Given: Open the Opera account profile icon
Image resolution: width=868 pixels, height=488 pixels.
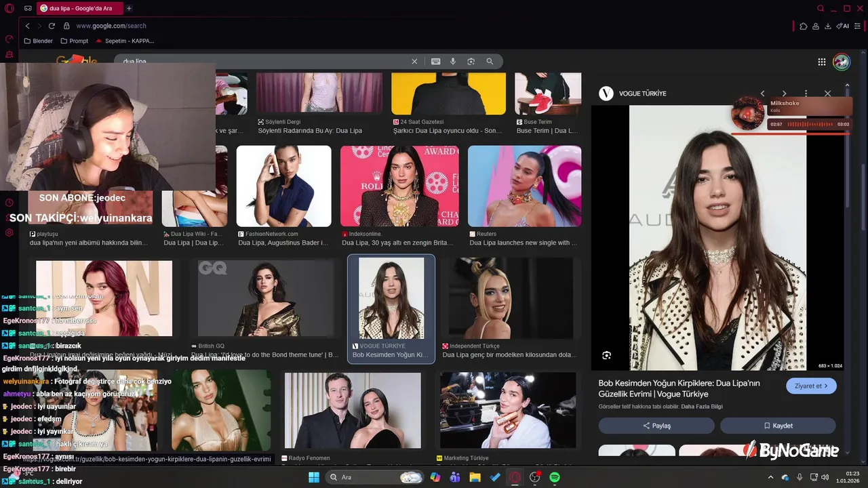Looking at the screenshot, I should click(816, 26).
